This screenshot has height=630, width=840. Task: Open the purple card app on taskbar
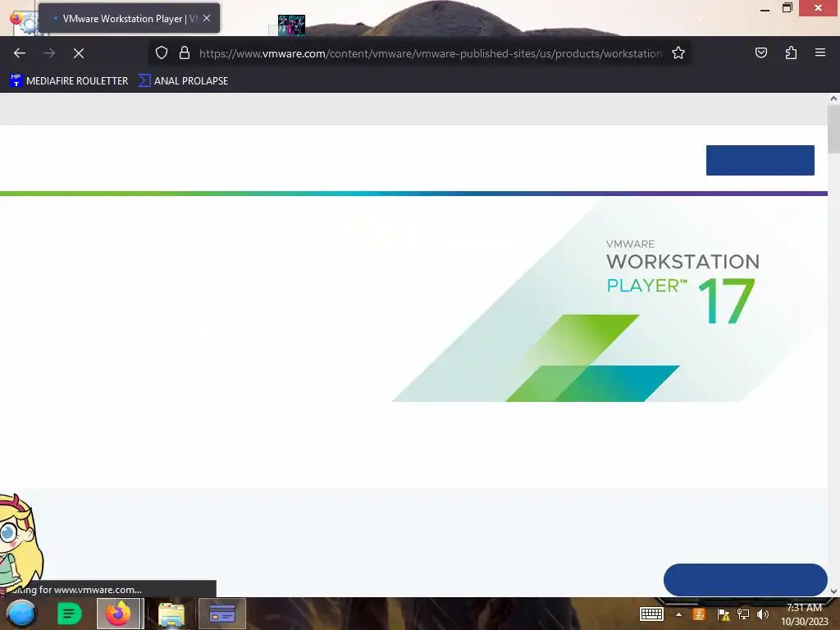[x=222, y=614]
